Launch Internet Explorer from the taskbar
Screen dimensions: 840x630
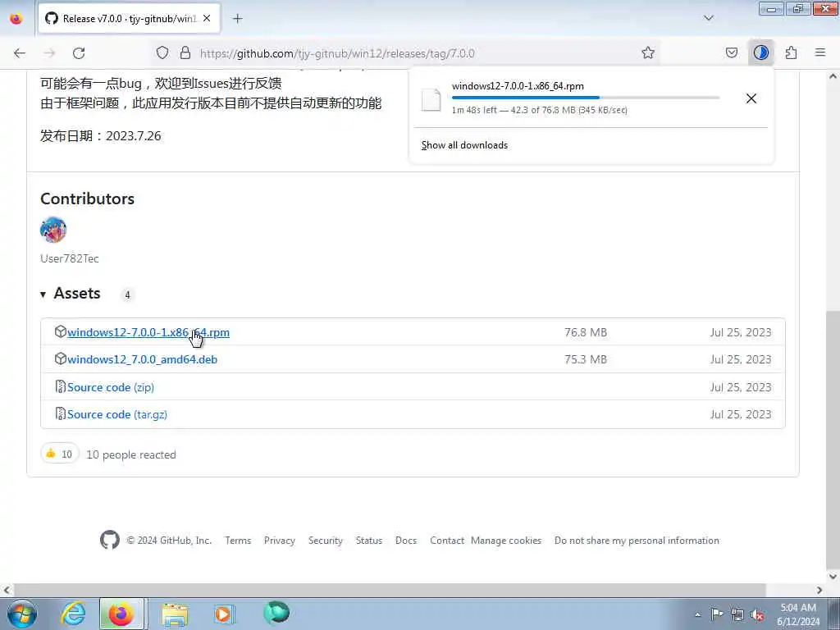[x=73, y=614]
